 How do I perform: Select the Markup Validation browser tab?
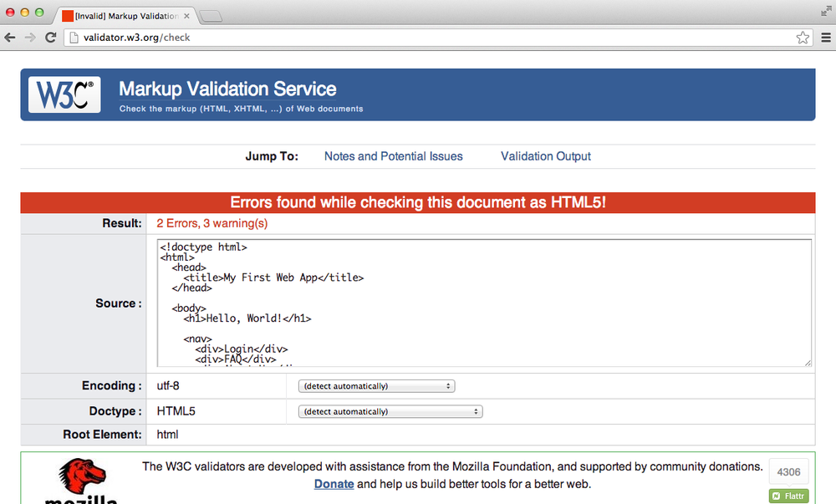coord(125,14)
